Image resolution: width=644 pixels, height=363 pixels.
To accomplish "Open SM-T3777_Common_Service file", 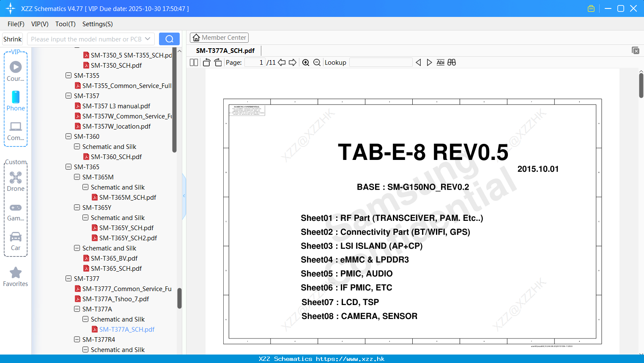I will (123, 289).
